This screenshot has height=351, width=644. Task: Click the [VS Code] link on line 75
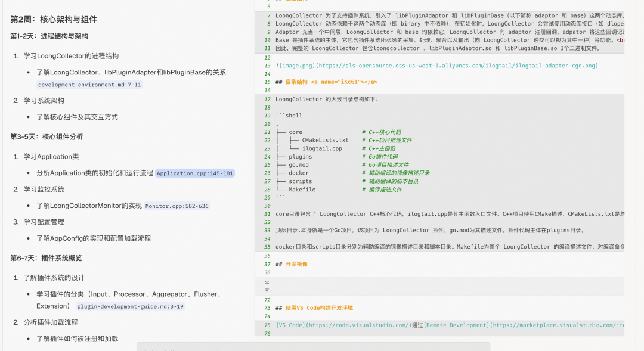click(x=343, y=325)
